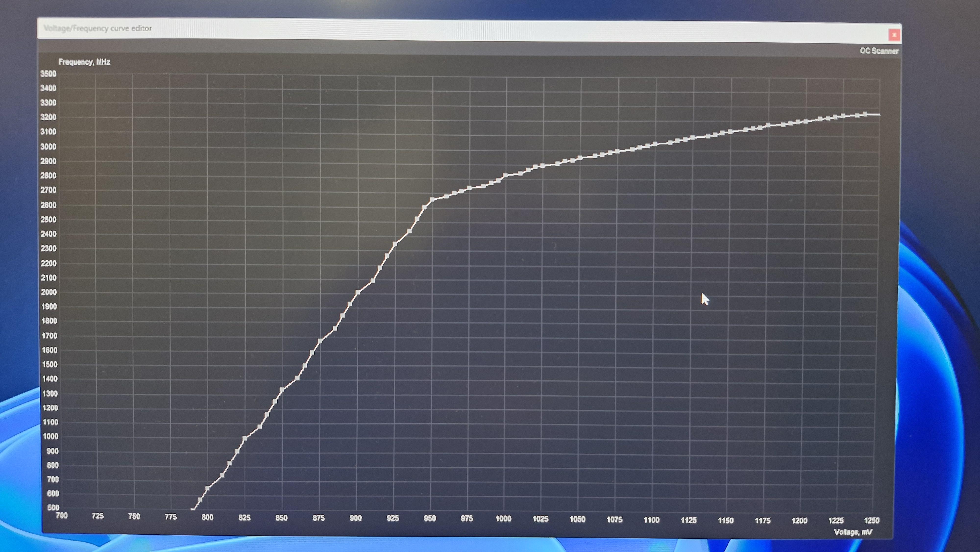Select the curve point at 1075 mV
Screen dimensions: 980x552
tap(617, 151)
